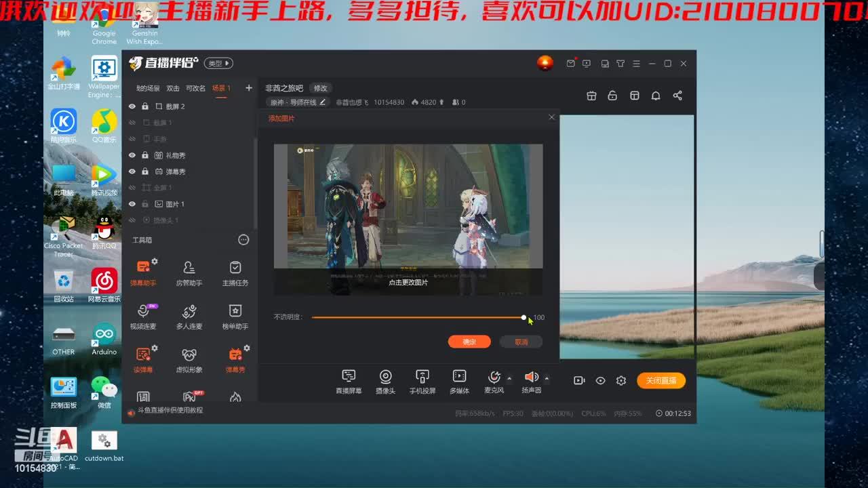Screen dimensions: 868x488
Task: Open the 主播任务 tool
Action: (x=235, y=272)
